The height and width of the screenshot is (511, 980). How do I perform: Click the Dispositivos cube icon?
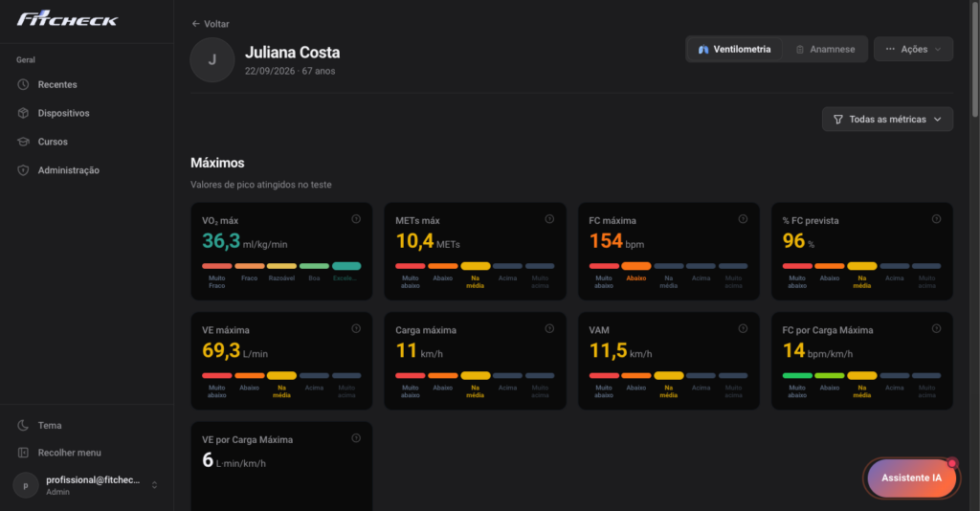pyautogui.click(x=23, y=113)
